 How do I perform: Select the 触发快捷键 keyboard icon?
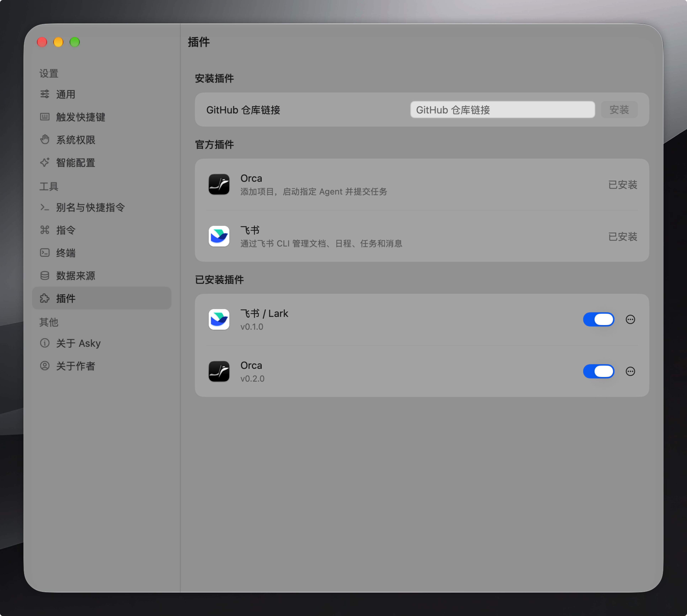45,117
